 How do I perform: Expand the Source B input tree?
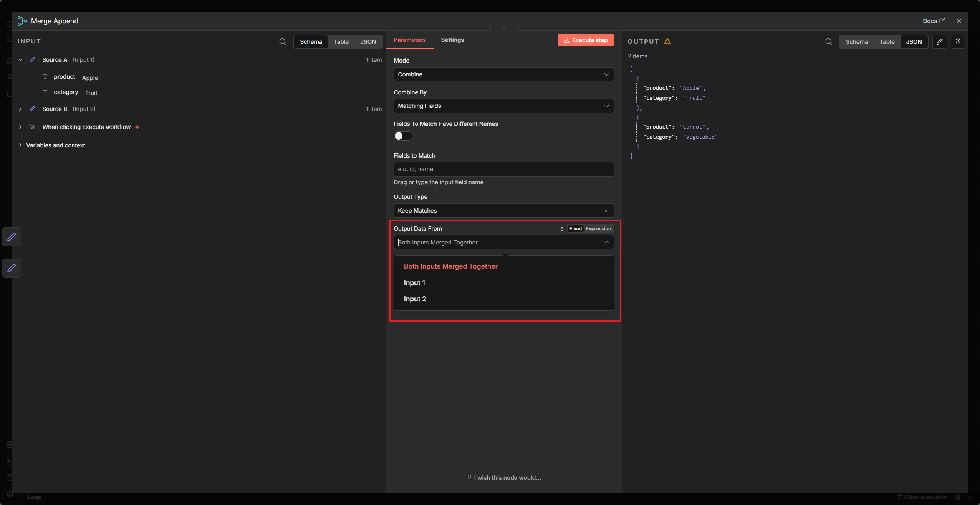click(20, 109)
